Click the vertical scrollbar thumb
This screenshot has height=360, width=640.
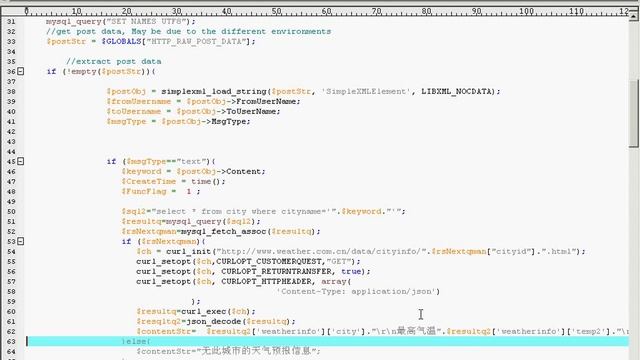[x=633, y=113]
